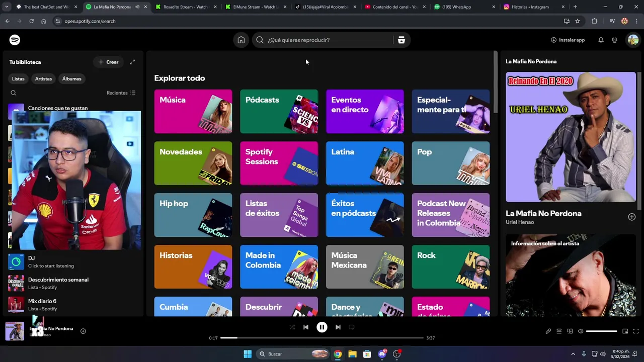Skip to next track

coord(338,327)
